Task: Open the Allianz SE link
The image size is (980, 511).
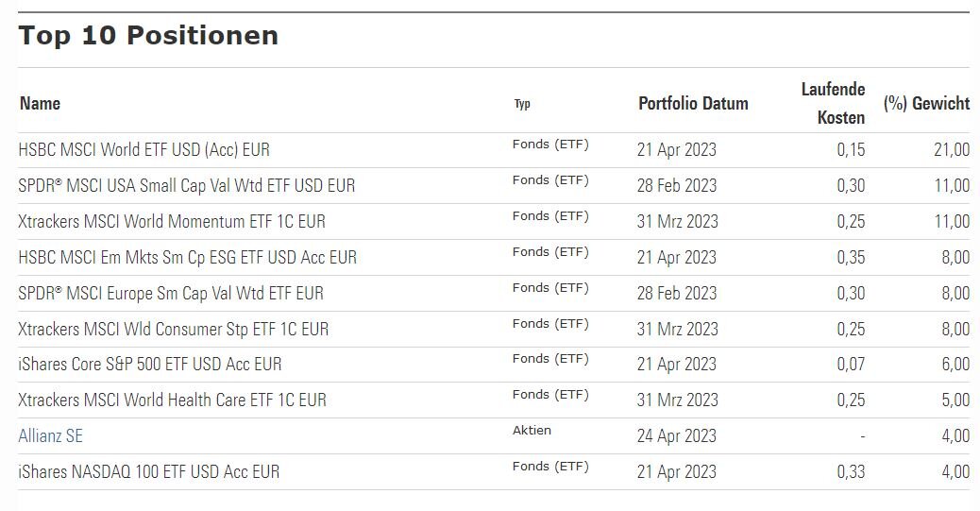Action: [x=51, y=436]
